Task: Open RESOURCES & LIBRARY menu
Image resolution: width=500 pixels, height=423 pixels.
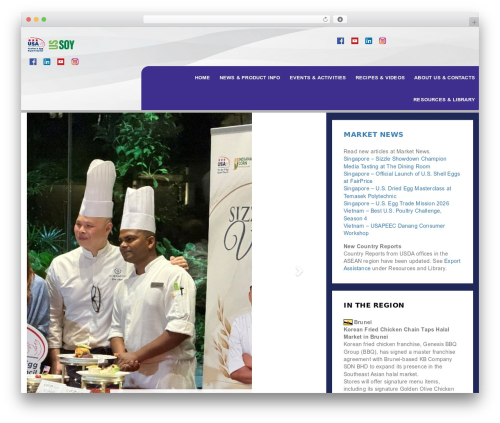Action: click(444, 100)
